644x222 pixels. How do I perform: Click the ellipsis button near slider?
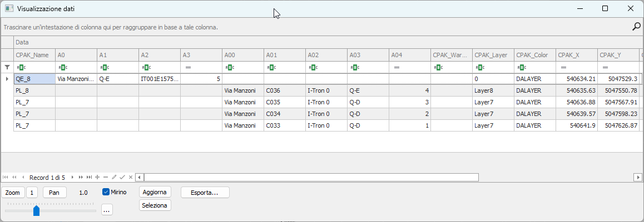[106, 210]
